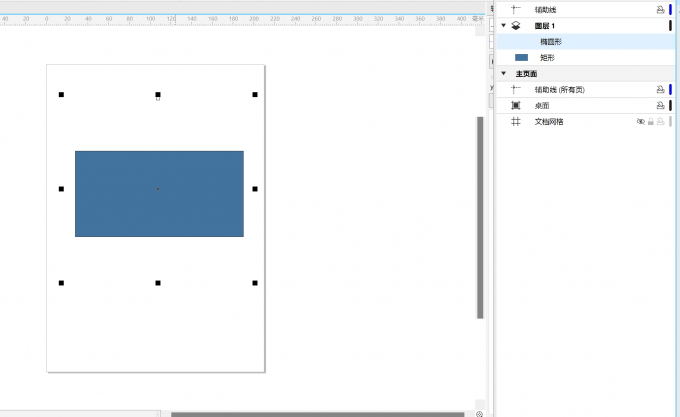Toggle print icon for 辅助线 (所有页)

pos(660,89)
